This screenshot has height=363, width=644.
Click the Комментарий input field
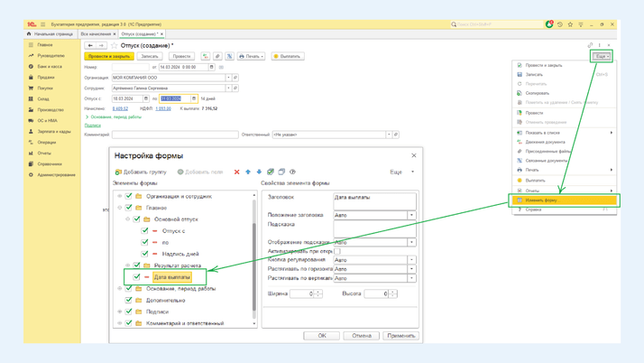(x=175, y=135)
